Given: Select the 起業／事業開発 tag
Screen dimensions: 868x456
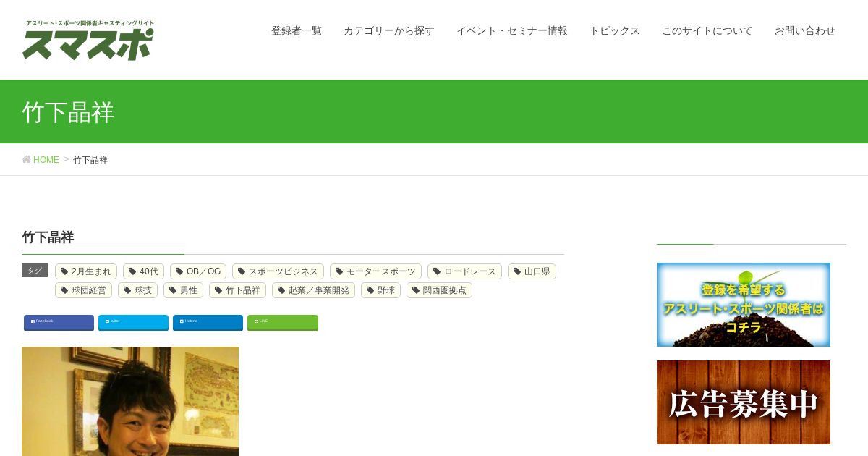Looking at the screenshot, I should [x=313, y=290].
